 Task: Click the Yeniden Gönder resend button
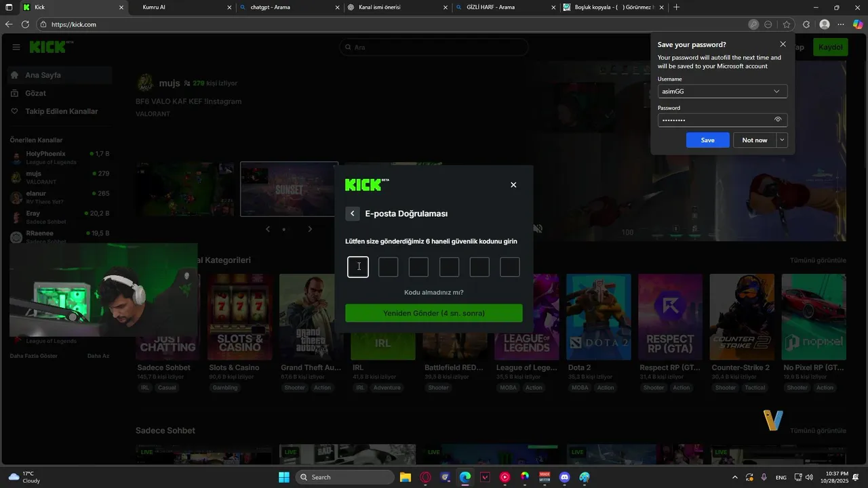click(x=434, y=313)
